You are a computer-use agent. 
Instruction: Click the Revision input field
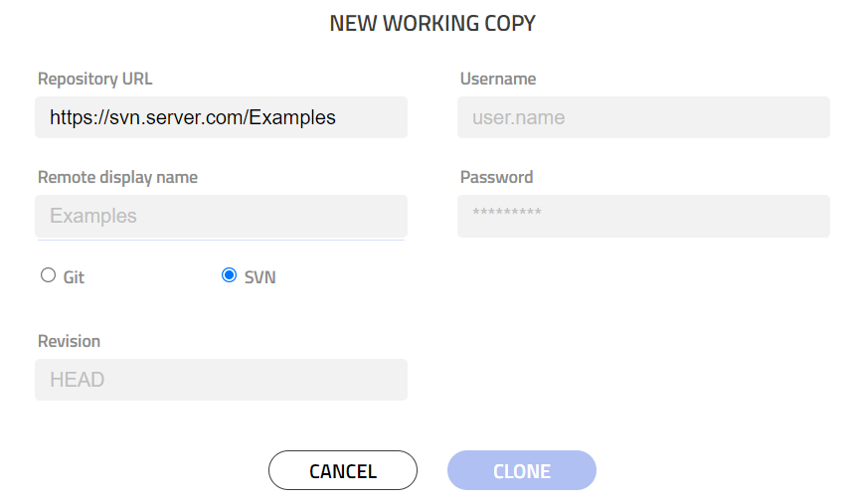221,380
